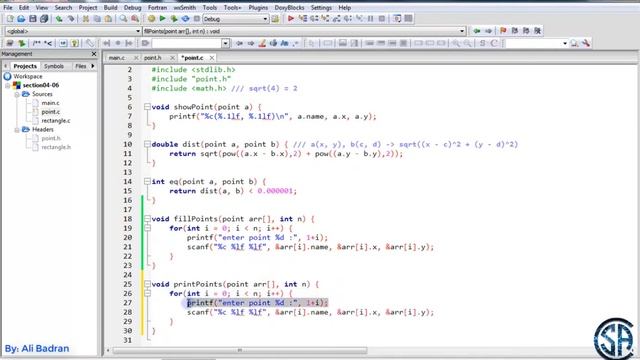640x360 pixels.
Task: Jump back with the green left arrow
Action: [476, 31]
